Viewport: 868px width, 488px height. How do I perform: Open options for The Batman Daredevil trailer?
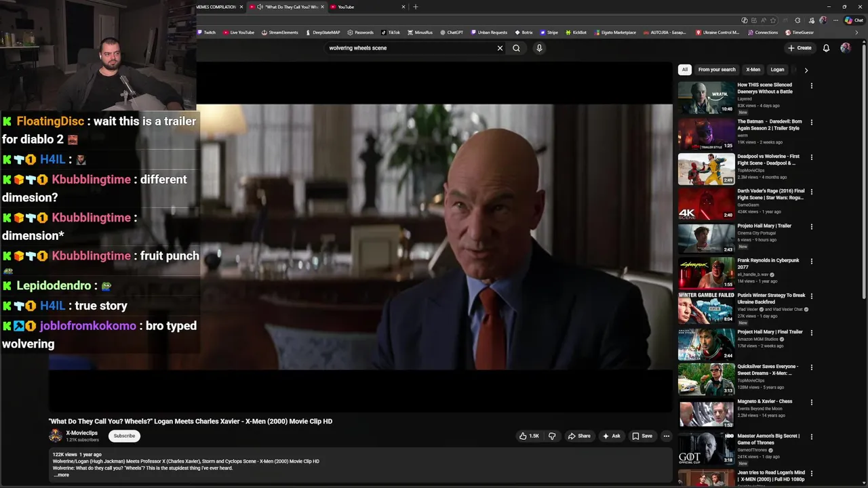tap(811, 123)
